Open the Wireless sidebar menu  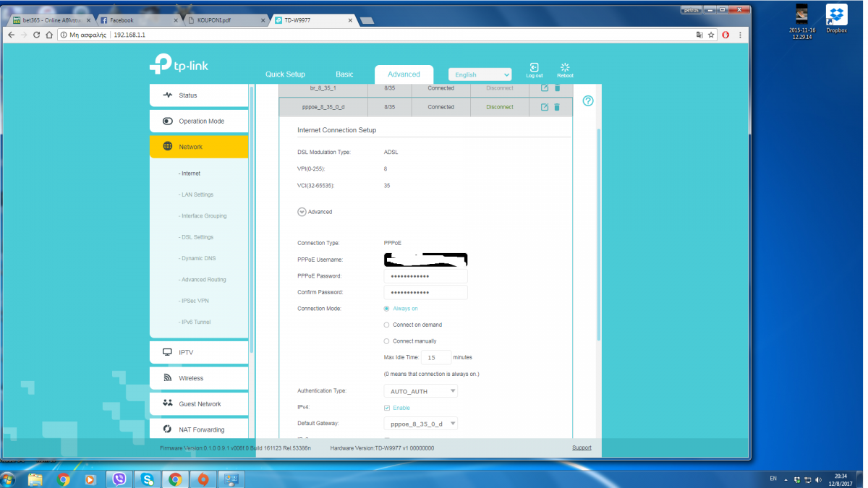point(199,378)
